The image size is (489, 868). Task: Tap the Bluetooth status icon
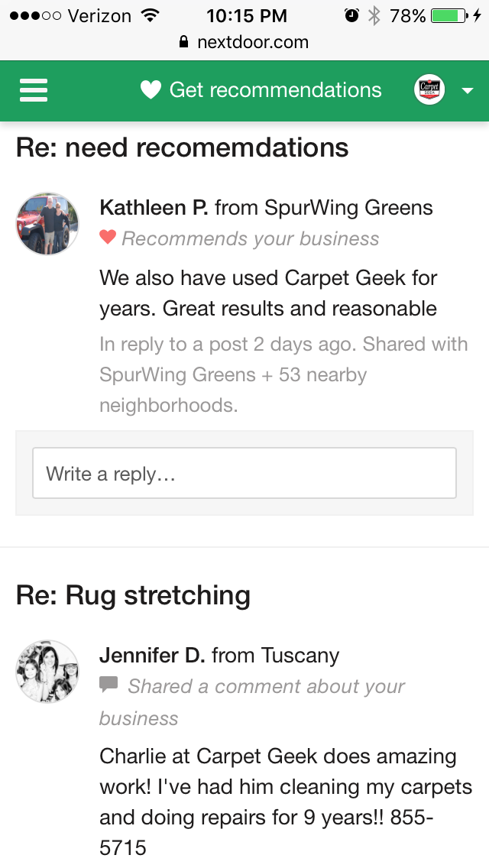[x=375, y=15]
